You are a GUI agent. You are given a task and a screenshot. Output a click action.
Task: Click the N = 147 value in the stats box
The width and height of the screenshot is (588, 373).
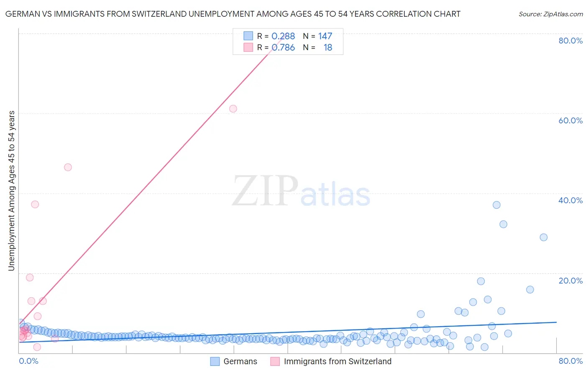(x=318, y=36)
